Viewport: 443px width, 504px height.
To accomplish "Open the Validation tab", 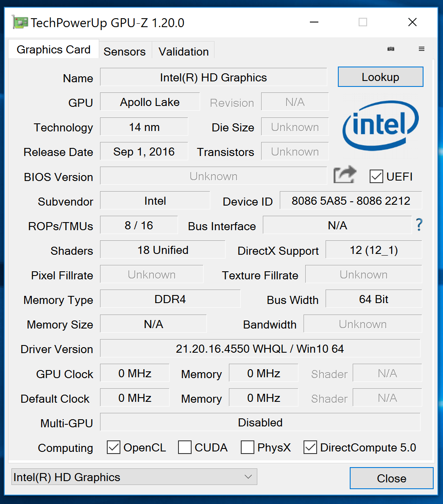I will pos(183,51).
